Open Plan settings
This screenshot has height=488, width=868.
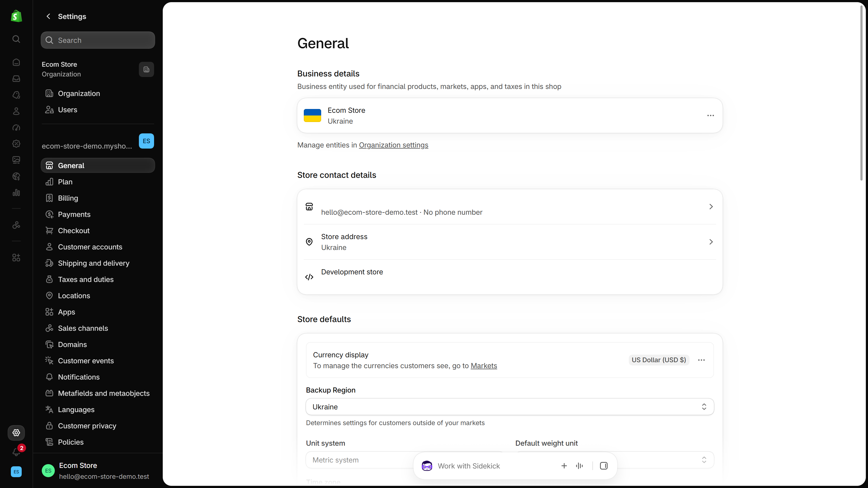click(98, 182)
